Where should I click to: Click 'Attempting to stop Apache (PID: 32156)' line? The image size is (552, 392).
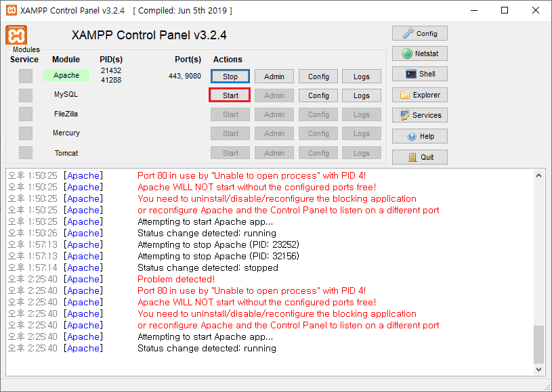[218, 256]
